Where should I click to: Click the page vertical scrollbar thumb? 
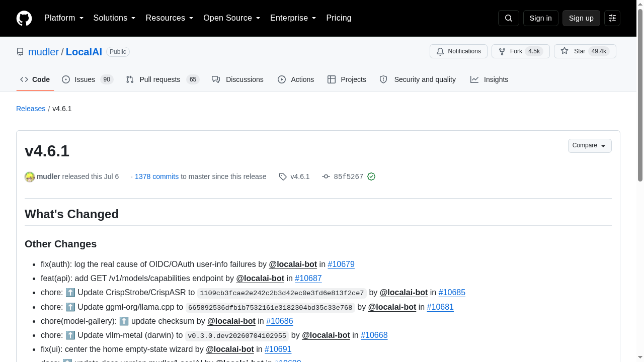coord(640,96)
